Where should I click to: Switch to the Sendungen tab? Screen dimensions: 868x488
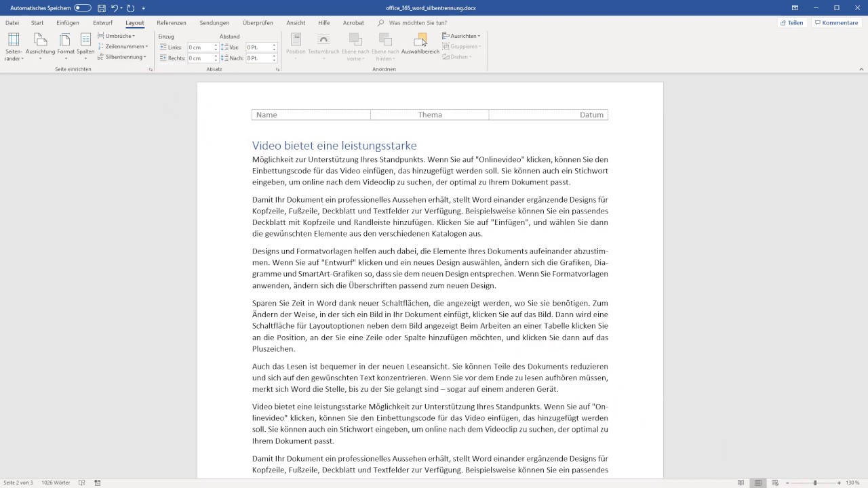pos(214,23)
